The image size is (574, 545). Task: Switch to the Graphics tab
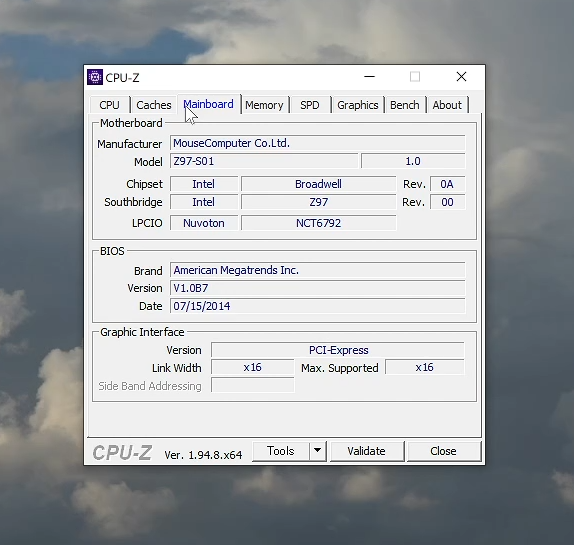(358, 105)
